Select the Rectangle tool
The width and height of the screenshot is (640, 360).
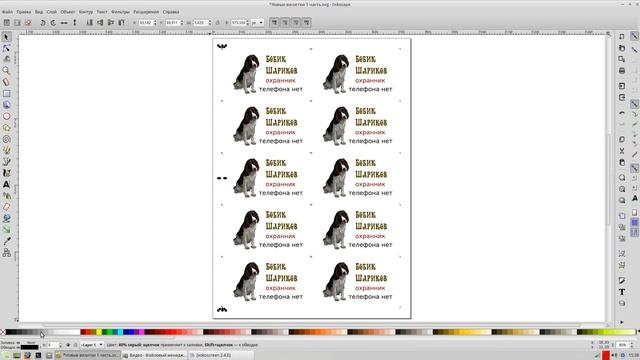[6, 93]
